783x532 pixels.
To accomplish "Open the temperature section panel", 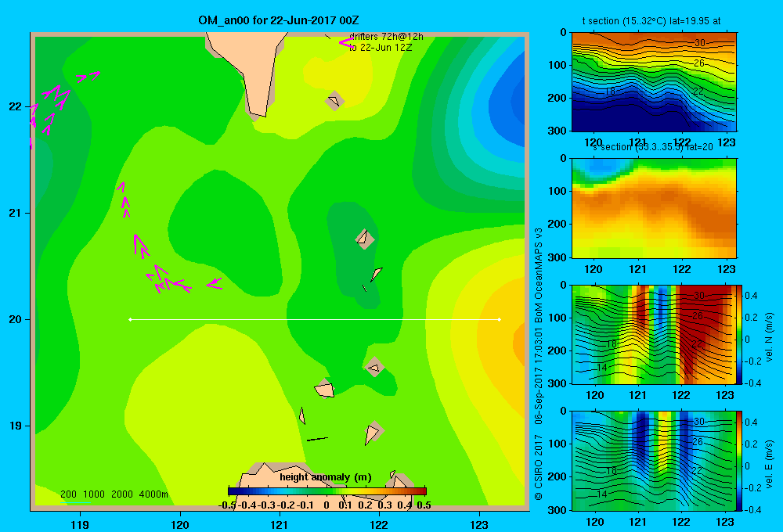I will (654, 82).
